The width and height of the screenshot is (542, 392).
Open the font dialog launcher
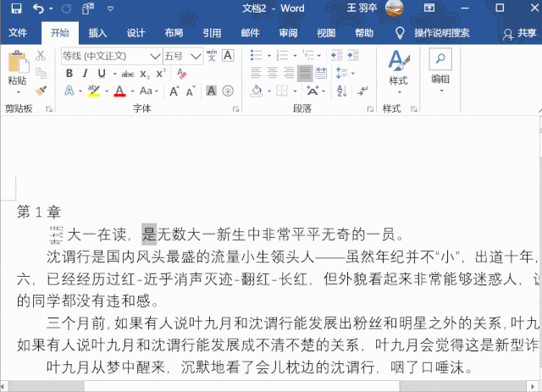pos(235,109)
